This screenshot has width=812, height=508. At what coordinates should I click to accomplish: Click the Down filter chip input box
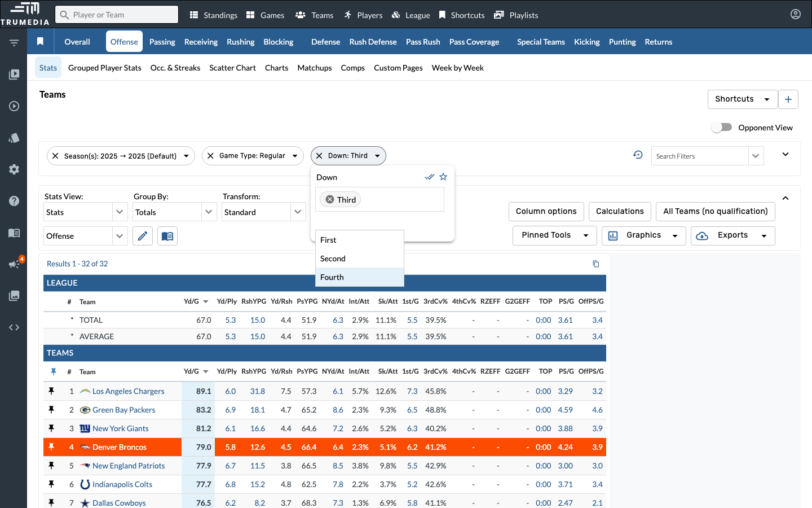click(x=379, y=199)
